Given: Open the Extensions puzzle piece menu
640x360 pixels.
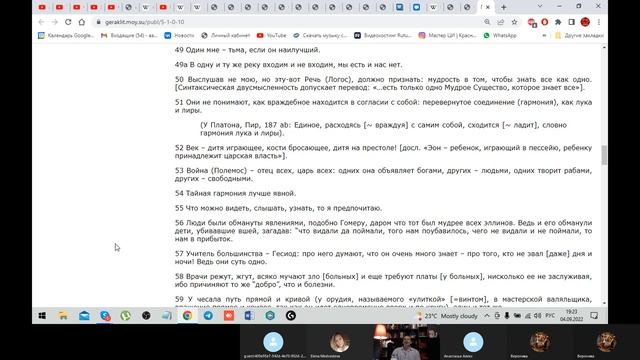Looking at the screenshot, I should pyautogui.click(x=558, y=22).
